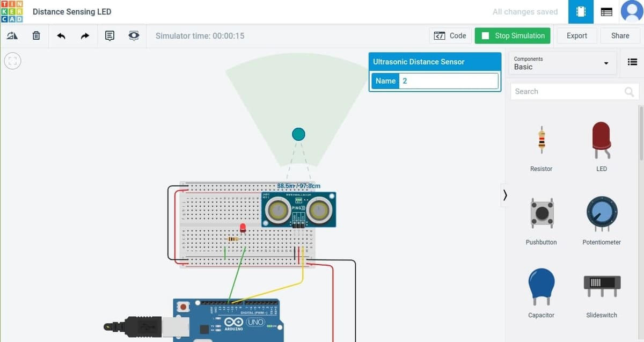Switch to circuit view
Screen dimensions: 644x342
point(581,12)
